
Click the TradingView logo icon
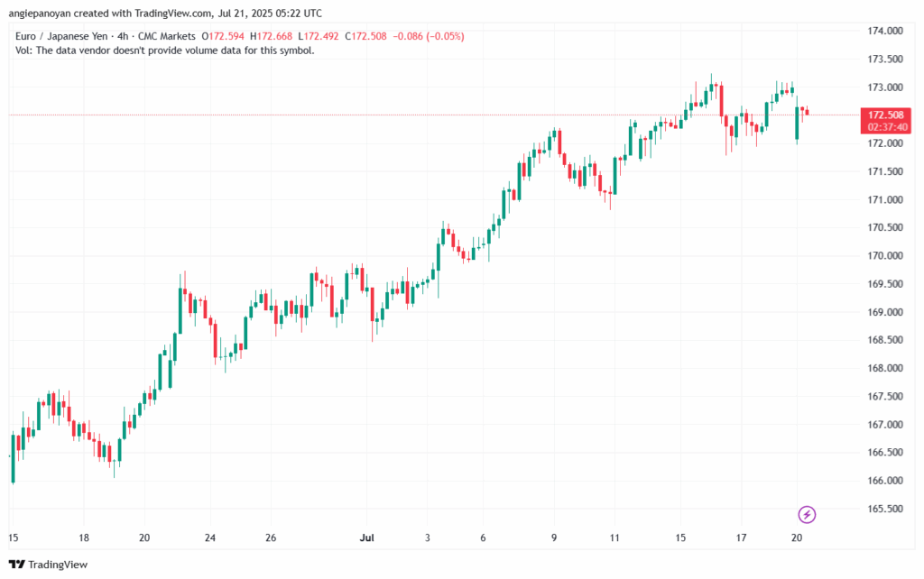click(18, 565)
